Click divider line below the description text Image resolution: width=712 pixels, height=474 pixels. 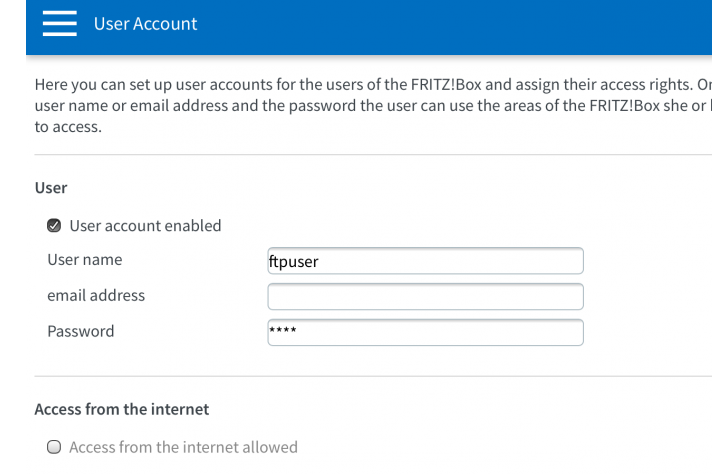point(370,155)
